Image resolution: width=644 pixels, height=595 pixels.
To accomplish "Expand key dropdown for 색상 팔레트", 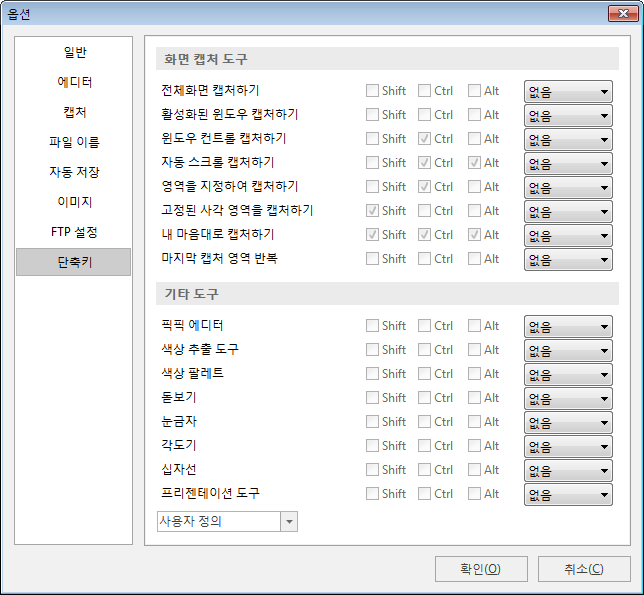I will tap(568, 374).
